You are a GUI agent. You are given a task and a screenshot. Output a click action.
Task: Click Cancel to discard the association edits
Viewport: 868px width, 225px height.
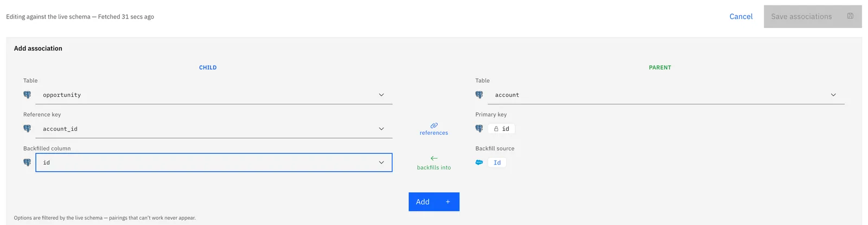(741, 16)
